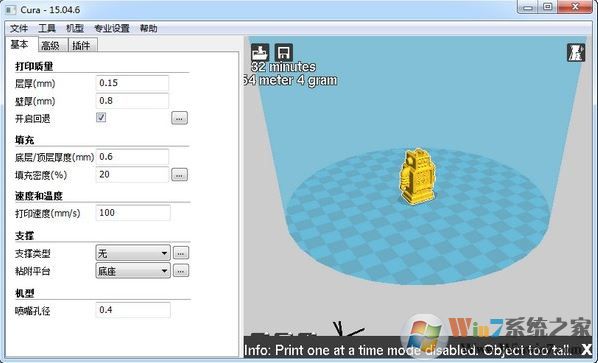Click the 填充密度(%) input field
598x363 pixels.
132,175
